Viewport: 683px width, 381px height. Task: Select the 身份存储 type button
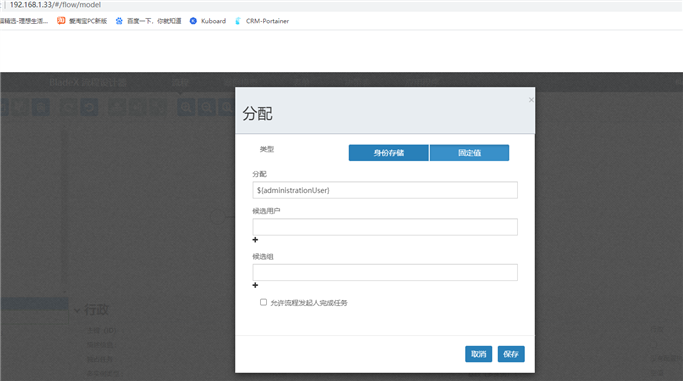(x=389, y=153)
